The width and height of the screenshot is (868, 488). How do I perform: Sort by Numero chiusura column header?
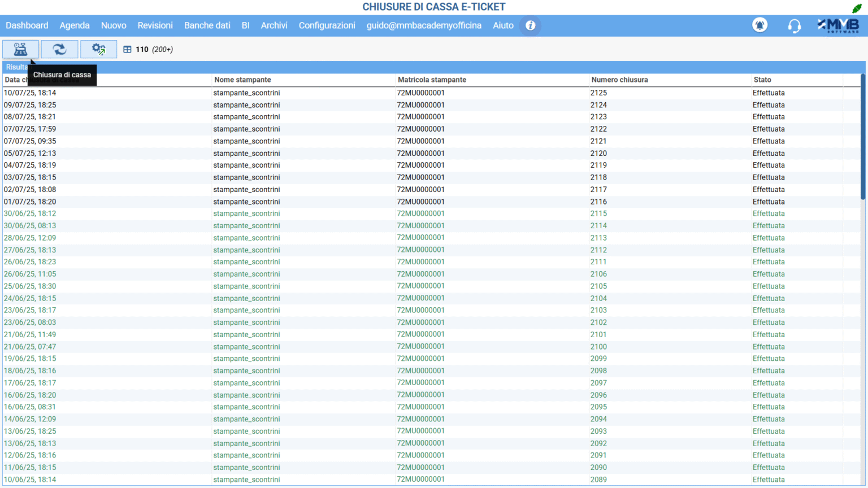(x=619, y=80)
